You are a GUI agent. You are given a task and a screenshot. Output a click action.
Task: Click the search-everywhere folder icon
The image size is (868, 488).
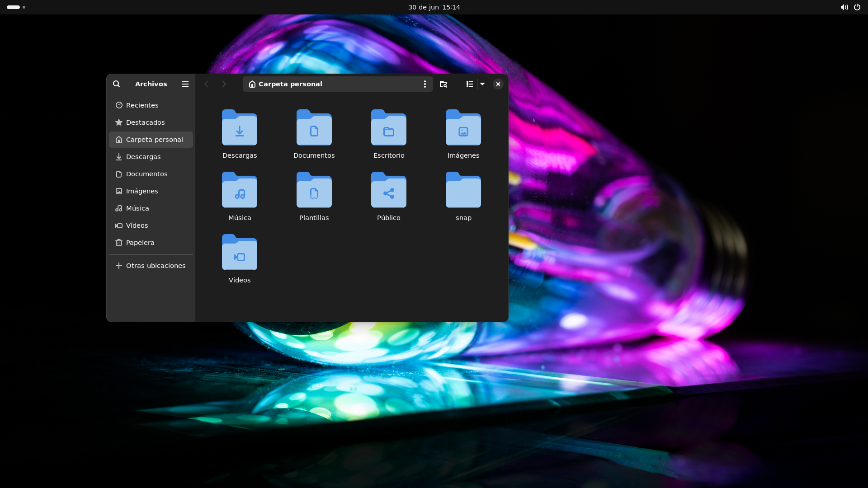(x=443, y=84)
